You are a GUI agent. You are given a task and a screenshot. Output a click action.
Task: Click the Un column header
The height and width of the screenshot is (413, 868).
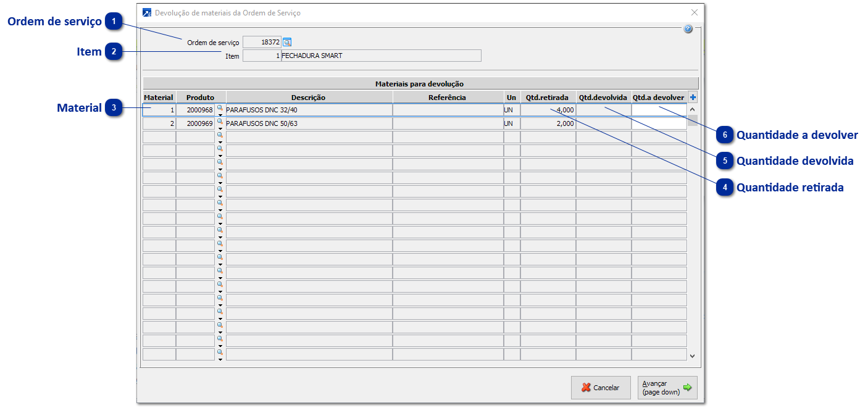click(x=511, y=98)
